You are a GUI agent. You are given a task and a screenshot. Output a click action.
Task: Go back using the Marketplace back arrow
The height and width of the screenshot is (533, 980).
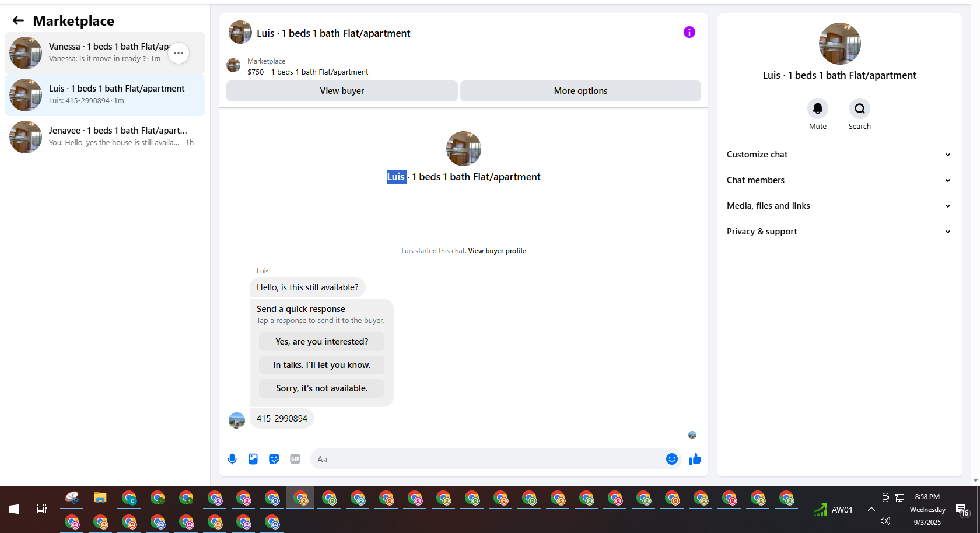(18, 21)
